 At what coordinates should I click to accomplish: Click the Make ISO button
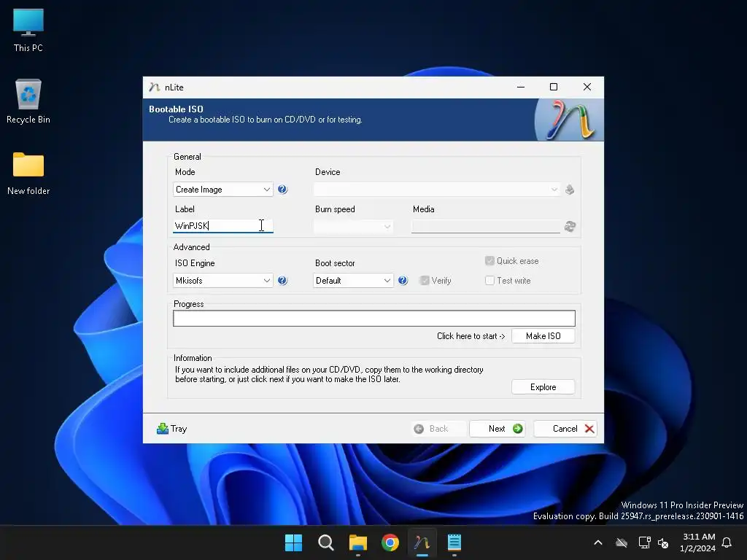(543, 336)
